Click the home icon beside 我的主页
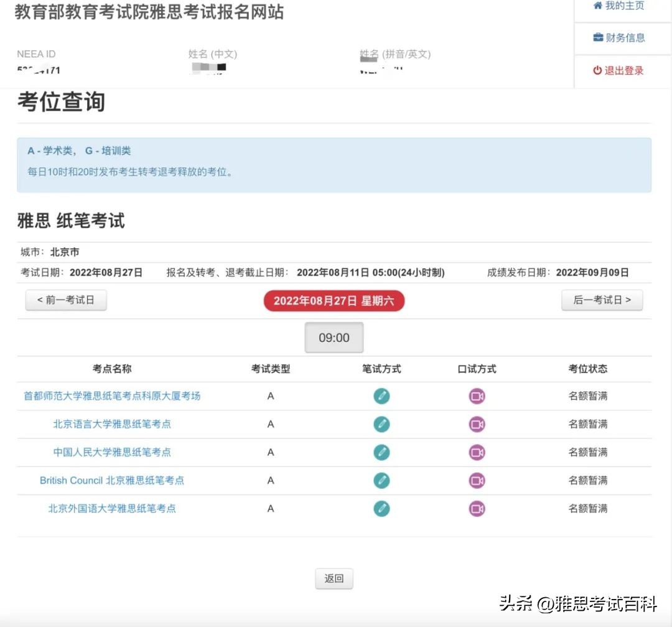The height and width of the screenshot is (627, 672). pyautogui.click(x=597, y=5)
